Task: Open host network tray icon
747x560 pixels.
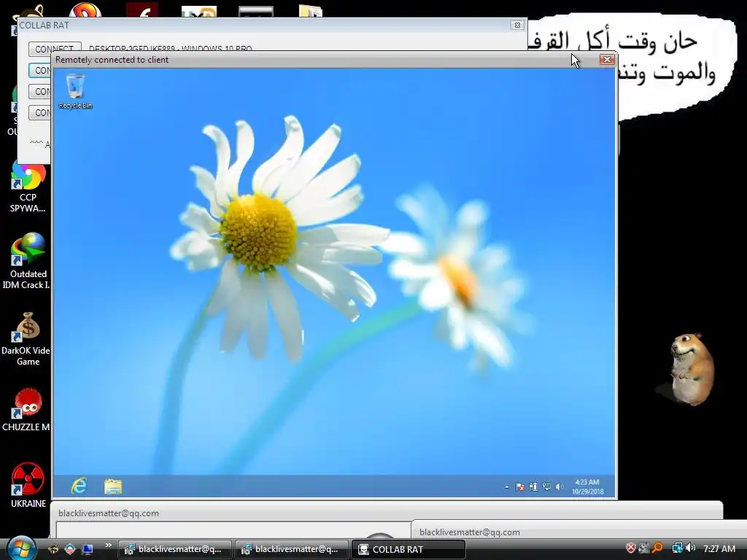Action: (x=677, y=548)
